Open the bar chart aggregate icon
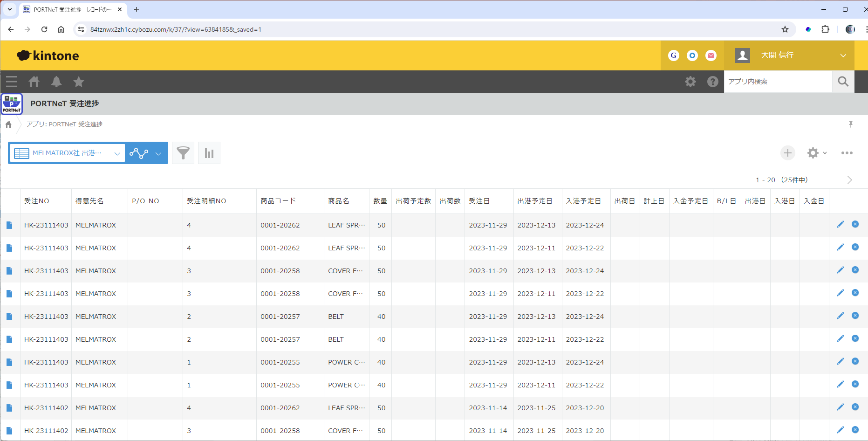868x441 pixels. [x=209, y=153]
